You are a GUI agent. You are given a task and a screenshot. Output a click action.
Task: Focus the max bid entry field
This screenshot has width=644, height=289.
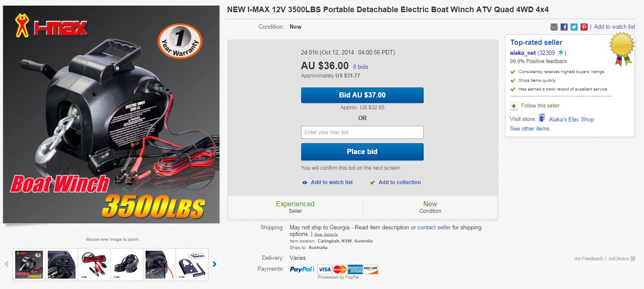[x=362, y=132]
